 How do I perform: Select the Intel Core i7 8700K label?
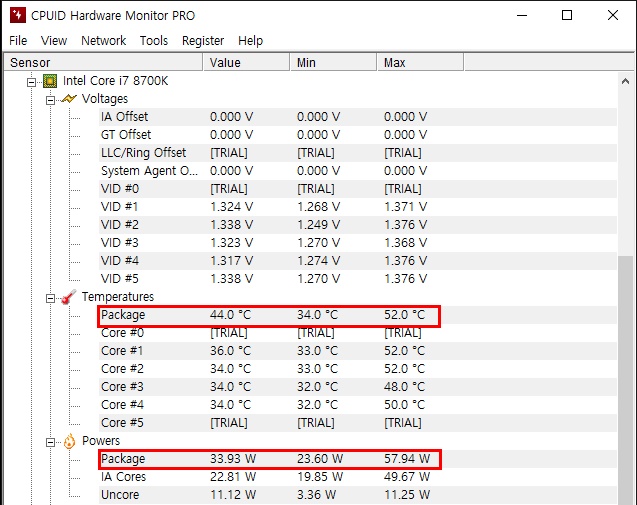115,81
